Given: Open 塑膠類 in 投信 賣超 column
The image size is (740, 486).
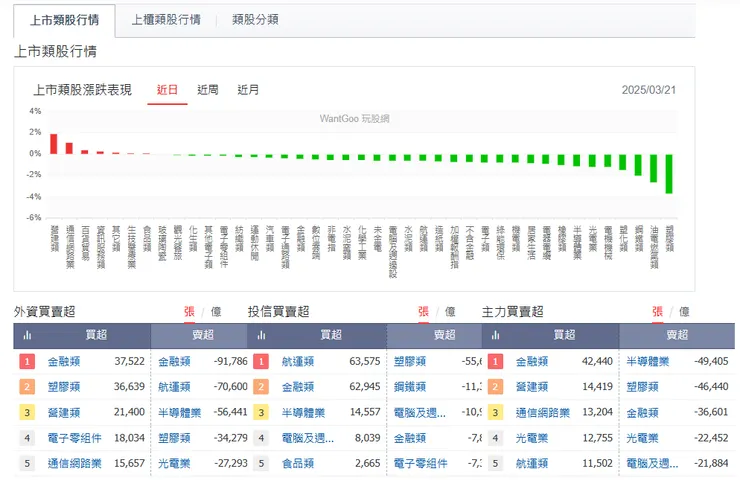Looking at the screenshot, I should (x=410, y=362).
